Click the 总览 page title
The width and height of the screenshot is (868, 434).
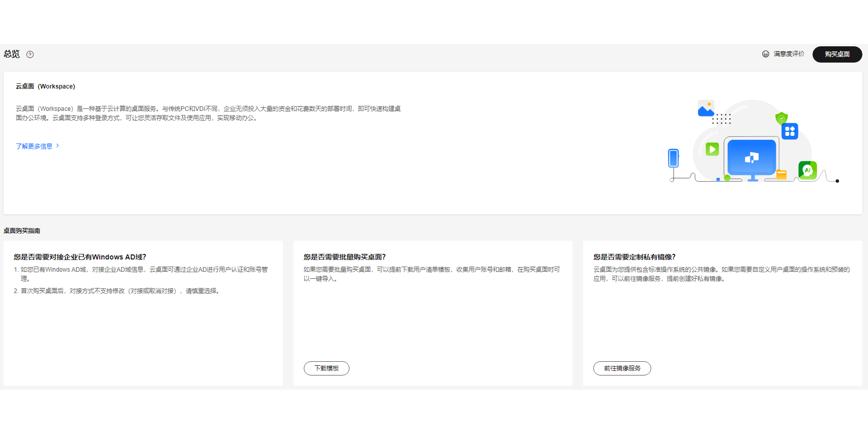point(12,54)
